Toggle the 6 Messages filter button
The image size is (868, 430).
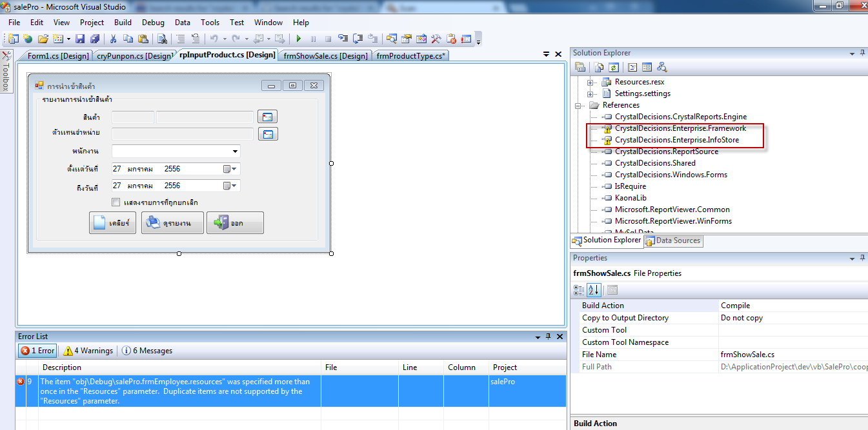(147, 351)
